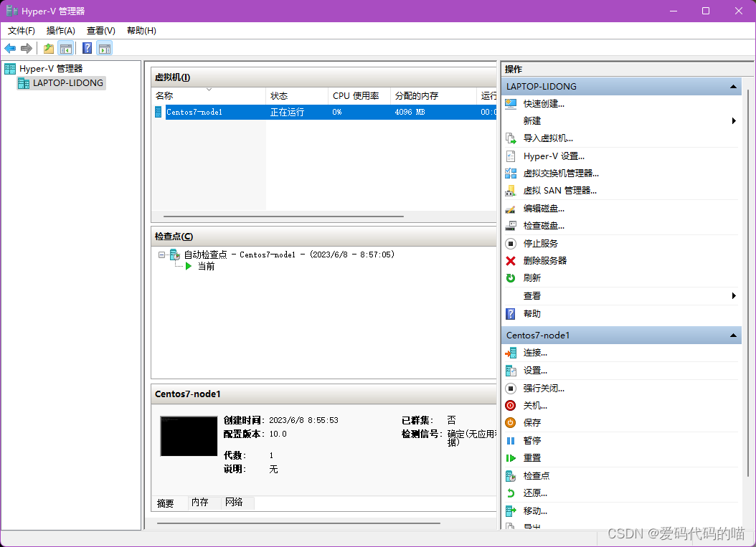
Task: Open the 帮助(H) menu
Action: (x=141, y=31)
